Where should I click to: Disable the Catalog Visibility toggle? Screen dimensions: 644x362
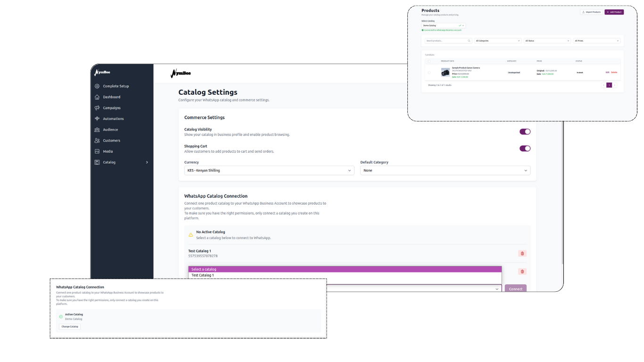tap(525, 131)
